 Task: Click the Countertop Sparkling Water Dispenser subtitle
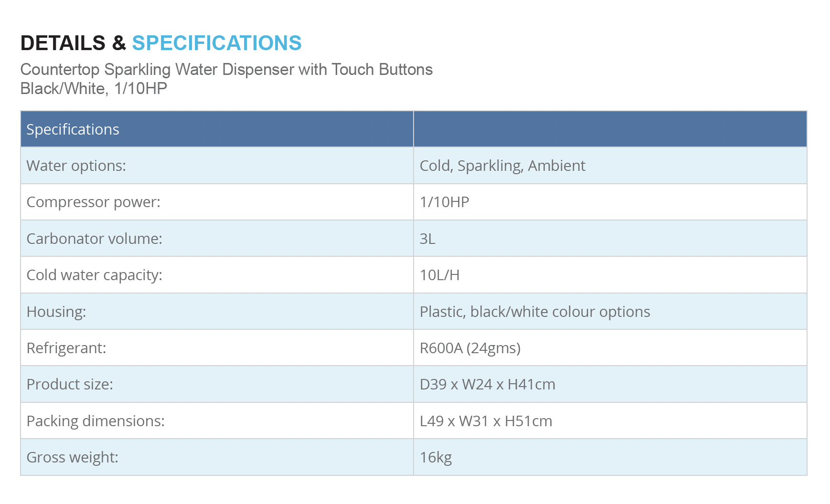(226, 70)
